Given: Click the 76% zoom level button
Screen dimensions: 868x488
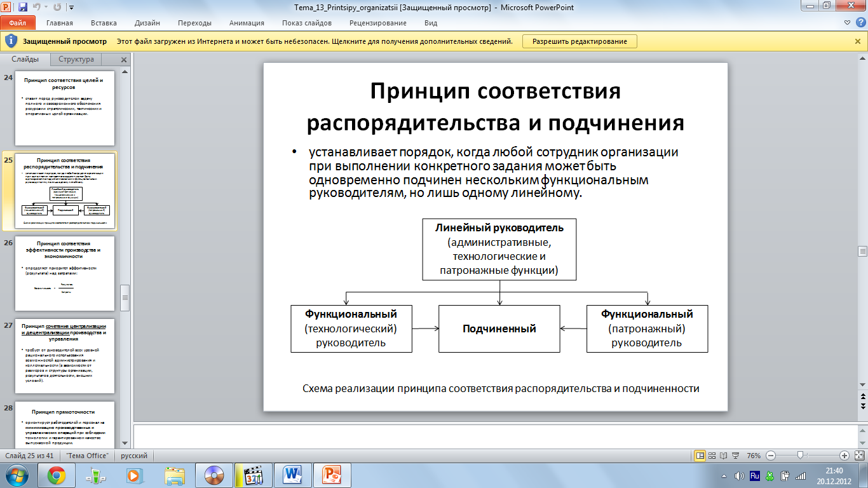Looking at the screenshot, I should 754,456.
